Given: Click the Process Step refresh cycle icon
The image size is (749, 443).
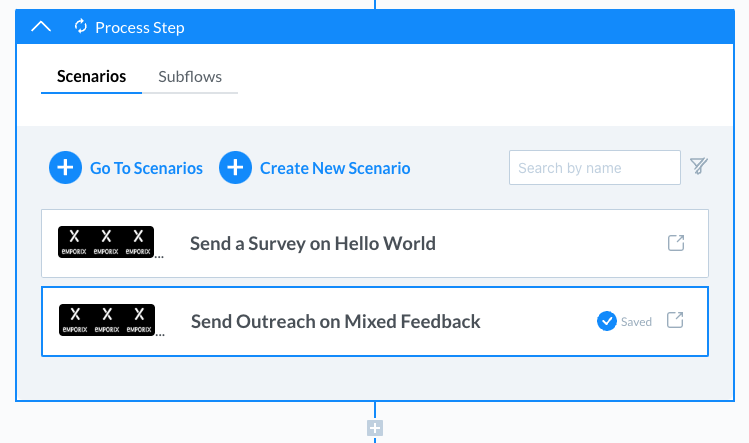Looking at the screenshot, I should point(81,26).
